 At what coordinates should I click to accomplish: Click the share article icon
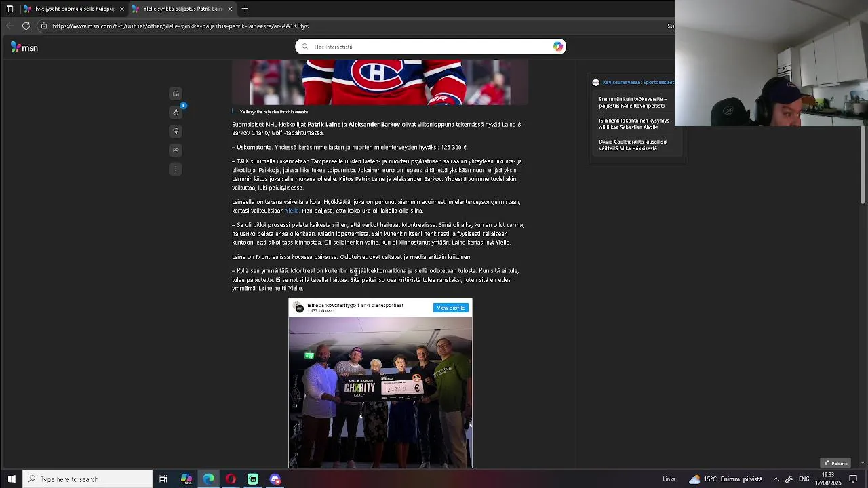point(176,150)
